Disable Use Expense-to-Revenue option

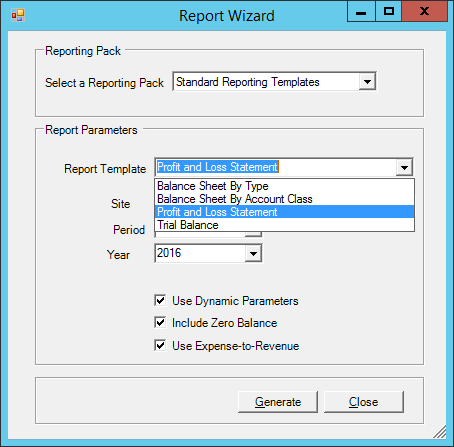click(x=160, y=345)
